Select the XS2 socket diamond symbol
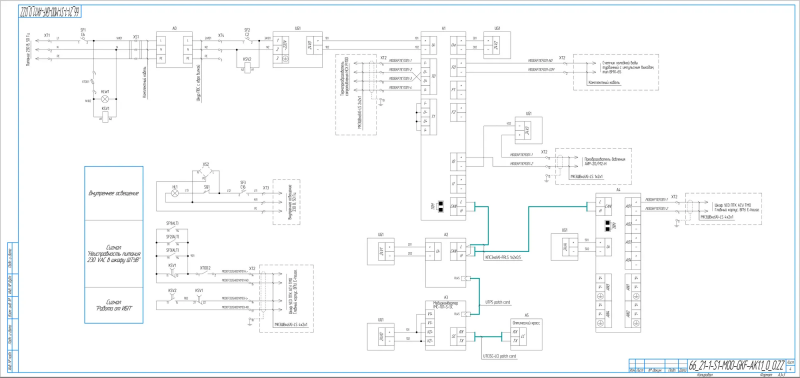The image size is (800, 378). tap(205, 173)
